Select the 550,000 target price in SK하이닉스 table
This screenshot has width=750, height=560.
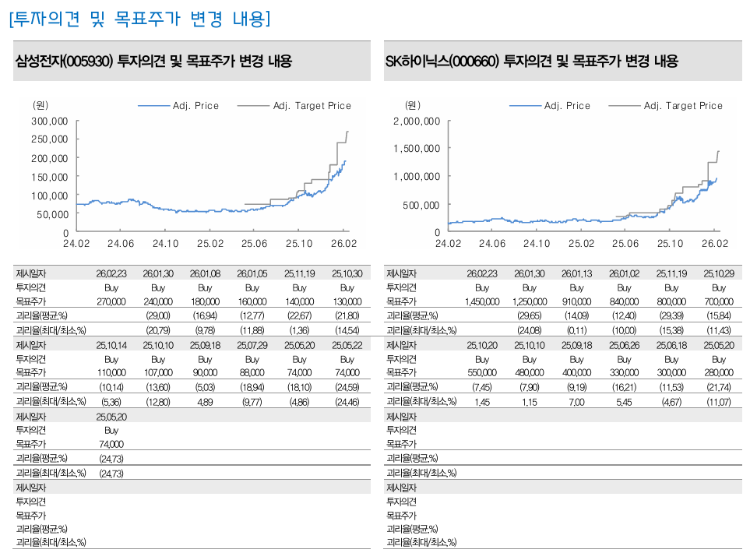click(x=482, y=372)
